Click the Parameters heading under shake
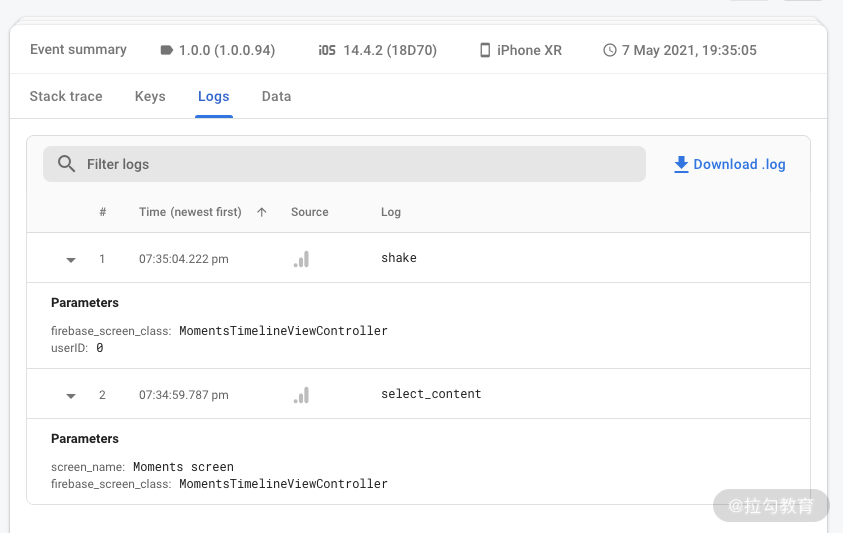 tap(85, 303)
